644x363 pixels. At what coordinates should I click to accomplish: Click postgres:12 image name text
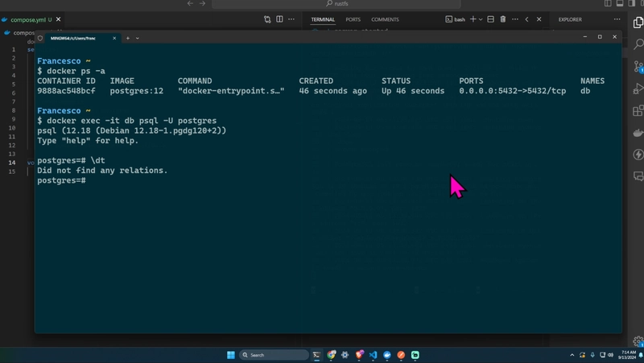136,91
